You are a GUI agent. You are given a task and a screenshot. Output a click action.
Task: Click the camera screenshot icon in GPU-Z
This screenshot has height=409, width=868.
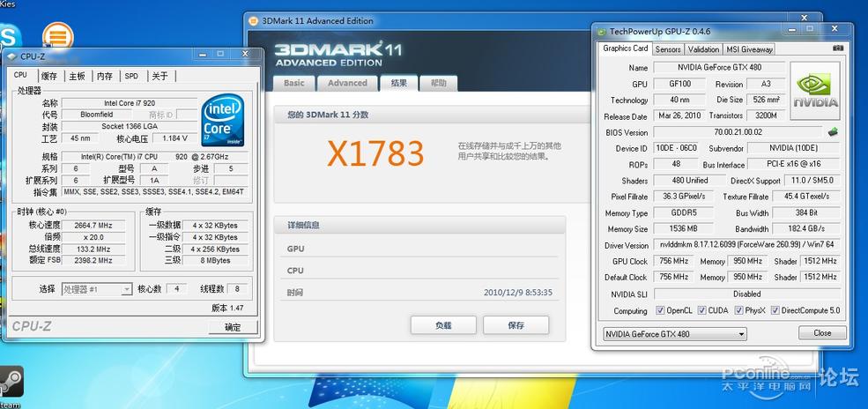[837, 48]
